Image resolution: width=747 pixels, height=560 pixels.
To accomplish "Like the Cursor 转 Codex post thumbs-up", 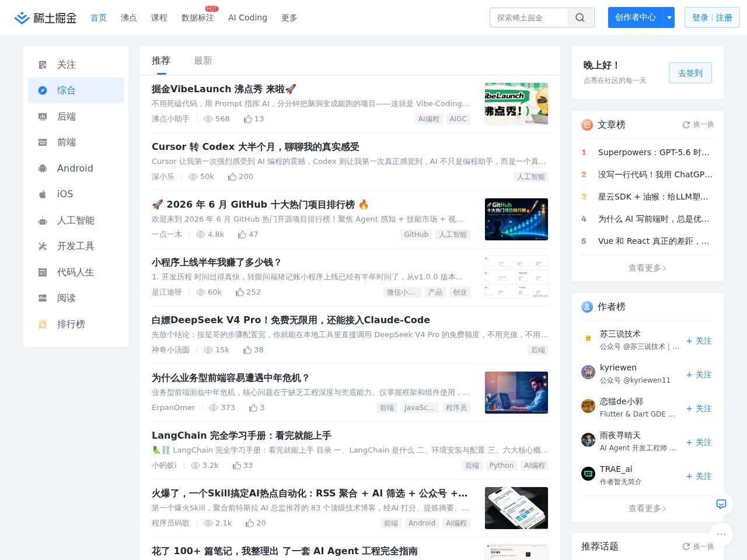I will 240,177.
